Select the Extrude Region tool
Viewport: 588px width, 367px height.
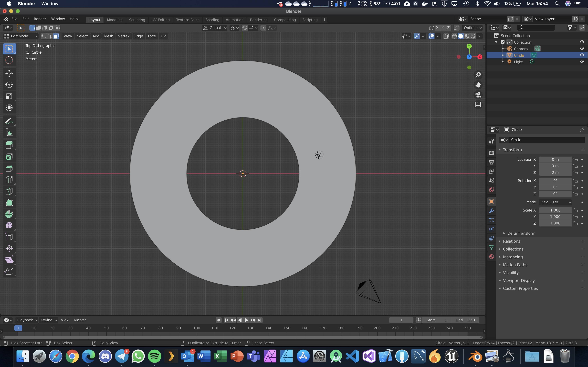click(x=9, y=145)
